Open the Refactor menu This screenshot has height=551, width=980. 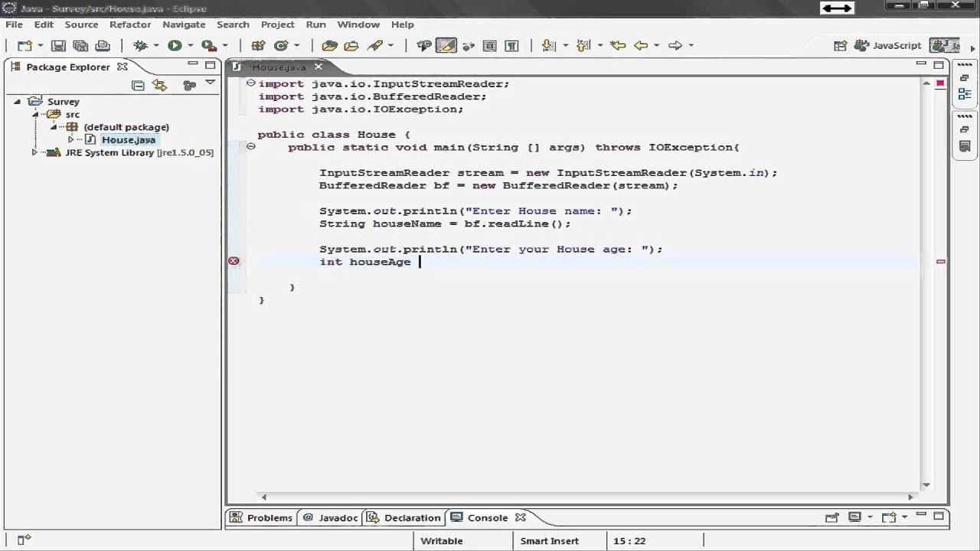tap(129, 24)
